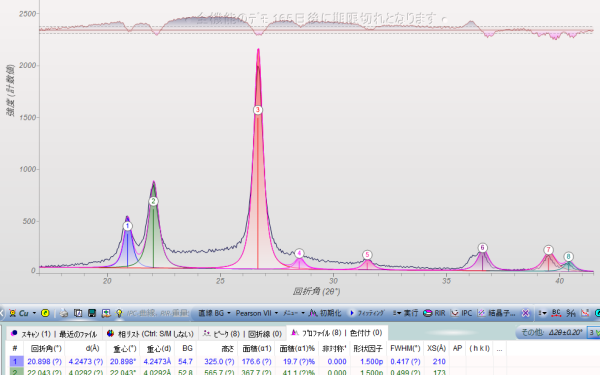This screenshot has width=600, height=375.
Task: Start the フィッティング fitting button
Action: point(367,313)
